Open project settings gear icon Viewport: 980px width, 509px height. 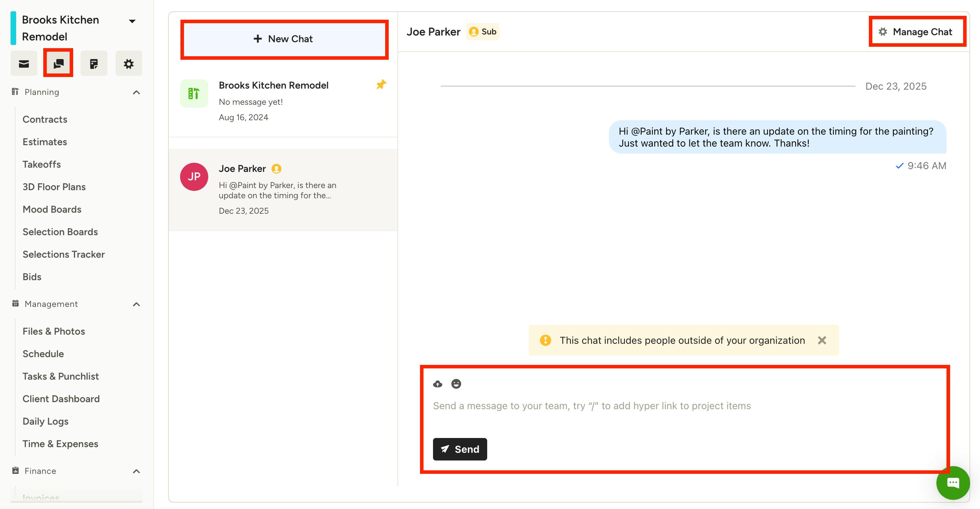(x=129, y=64)
